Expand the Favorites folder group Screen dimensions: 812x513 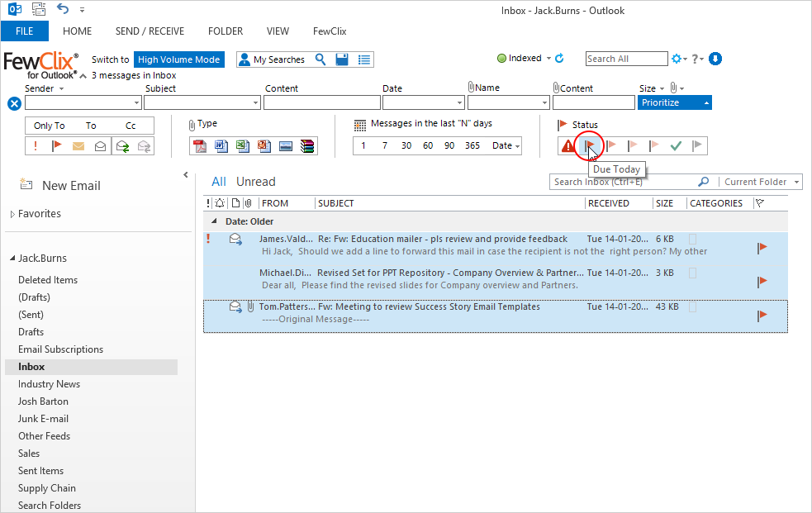pos(12,214)
